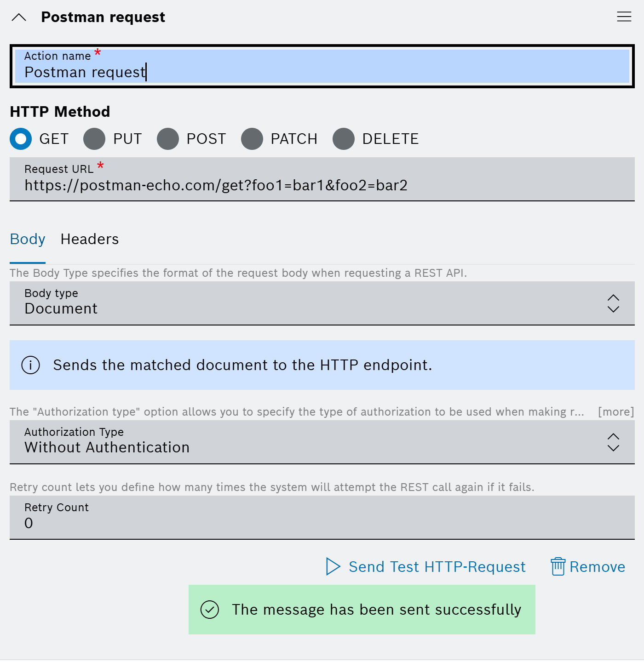The image size is (644, 662).
Task: Switch to the Body tab
Action: (x=28, y=240)
